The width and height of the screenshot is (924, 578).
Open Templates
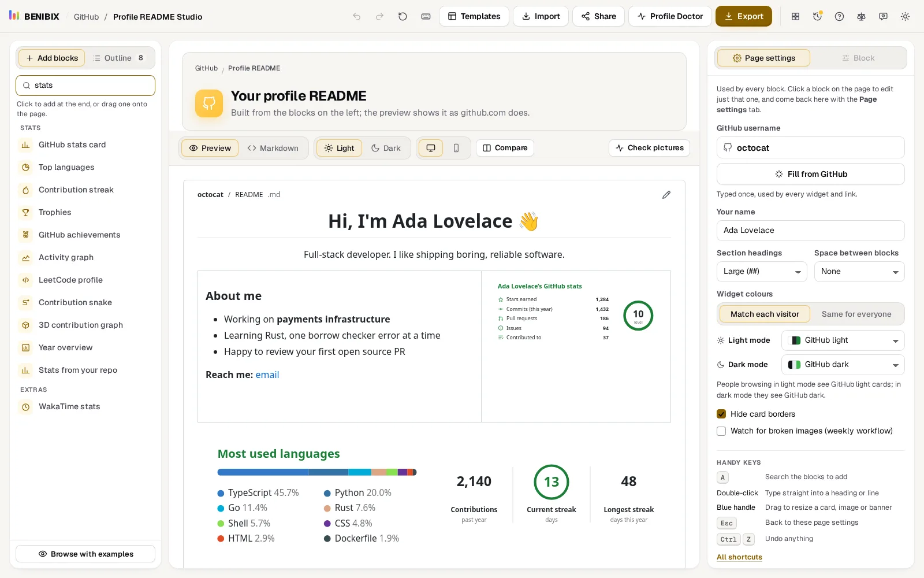pyautogui.click(x=474, y=16)
